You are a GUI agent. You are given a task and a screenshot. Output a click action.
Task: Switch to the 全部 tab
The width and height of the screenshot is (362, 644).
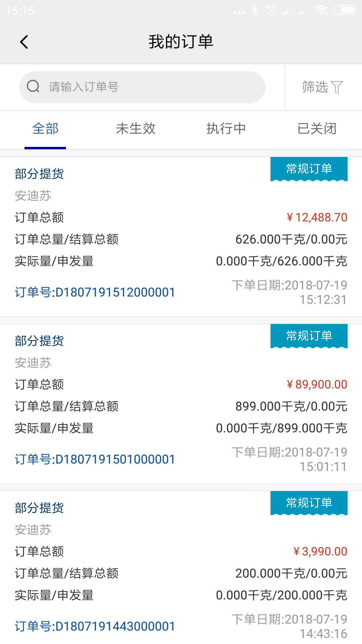tap(45, 129)
